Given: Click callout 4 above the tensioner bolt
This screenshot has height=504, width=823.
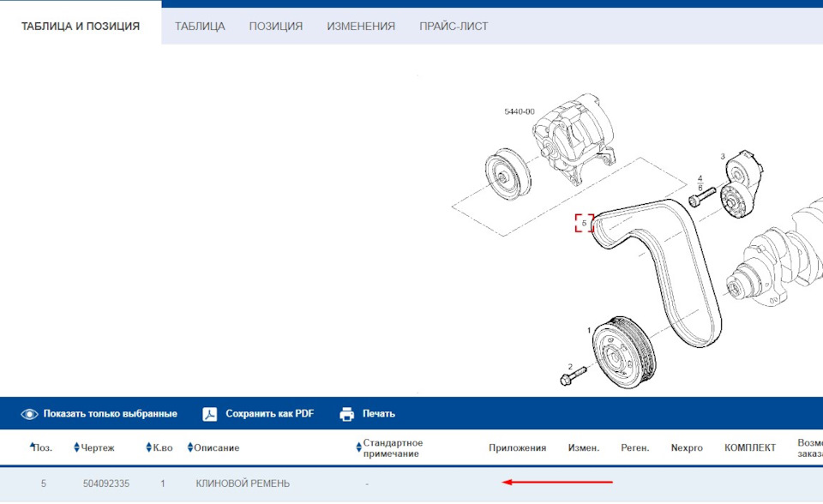Looking at the screenshot, I should [x=700, y=178].
